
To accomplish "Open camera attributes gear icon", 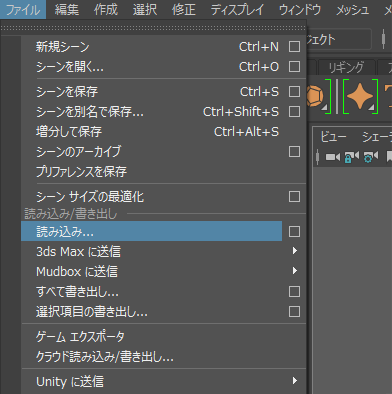I will point(371,157).
